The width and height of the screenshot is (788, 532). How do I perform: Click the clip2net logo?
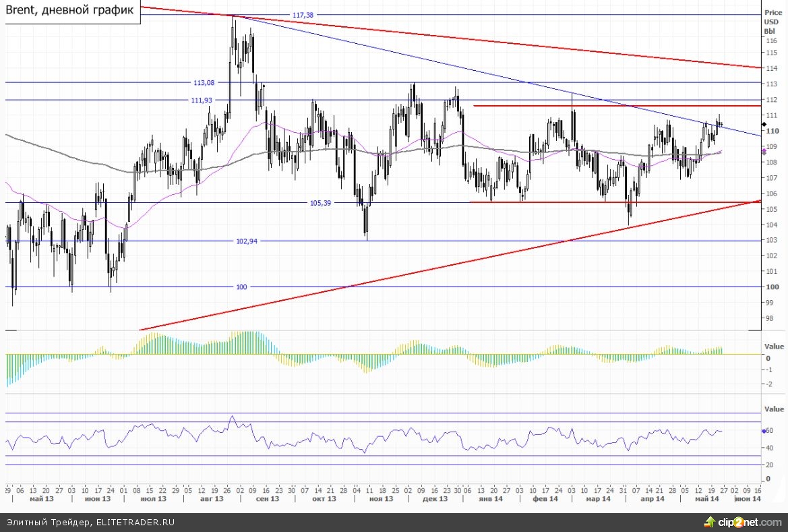click(x=744, y=522)
